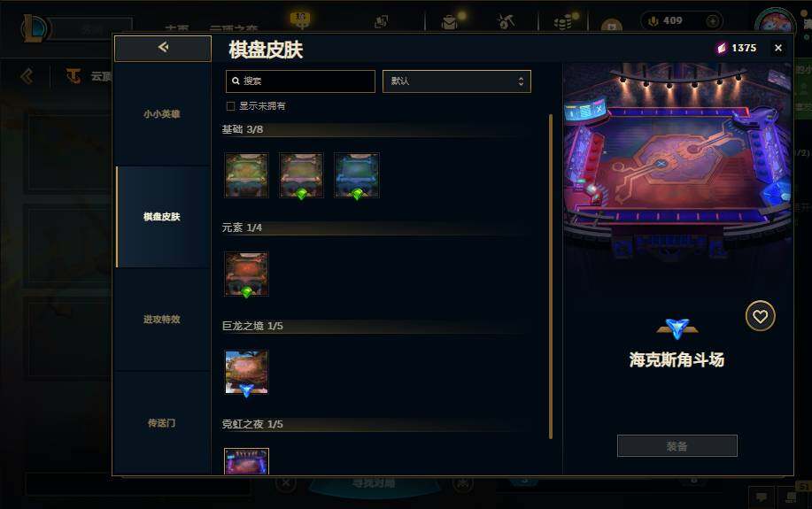The height and width of the screenshot is (509, 812).
Task: Select the first 基础 board skin thumbnail
Action: (246, 175)
